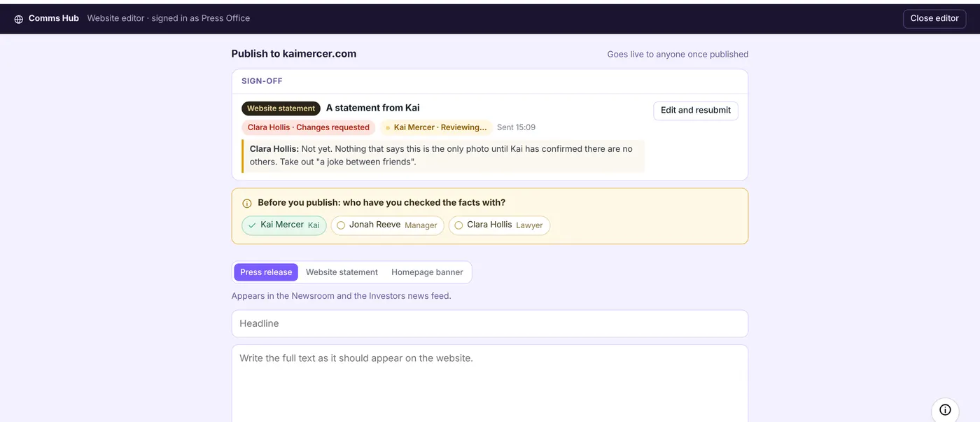Click the Clara Hollis Changes requested badge
980x422 pixels.
[x=309, y=127]
